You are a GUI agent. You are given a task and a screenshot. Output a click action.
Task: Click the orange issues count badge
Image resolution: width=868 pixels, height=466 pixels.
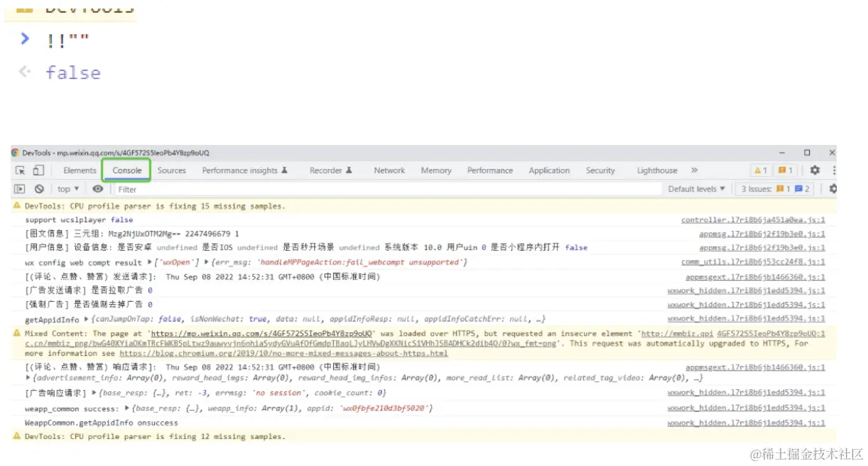tap(785, 170)
